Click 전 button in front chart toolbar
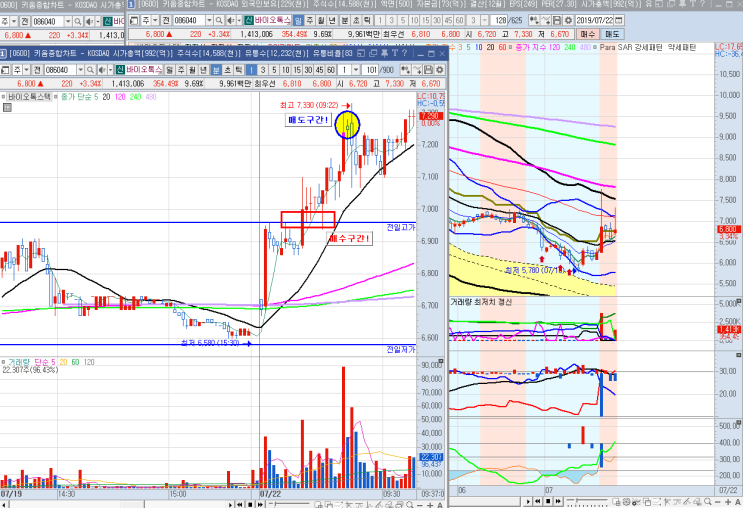 pyautogui.click(x=37, y=70)
